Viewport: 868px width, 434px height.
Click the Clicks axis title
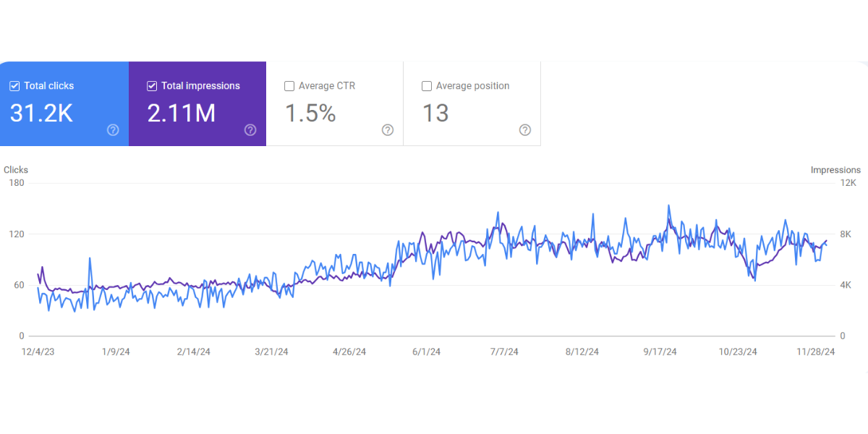pos(16,170)
